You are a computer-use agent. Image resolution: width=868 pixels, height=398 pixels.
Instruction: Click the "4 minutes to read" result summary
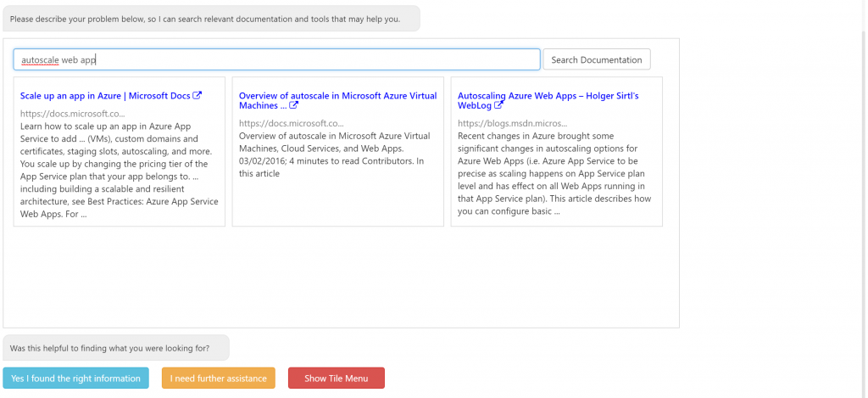click(337, 154)
